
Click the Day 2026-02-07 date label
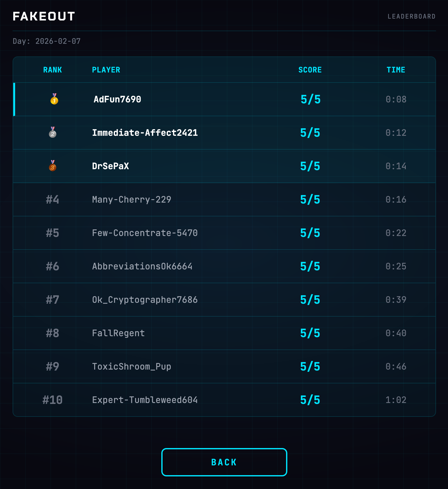pos(47,41)
